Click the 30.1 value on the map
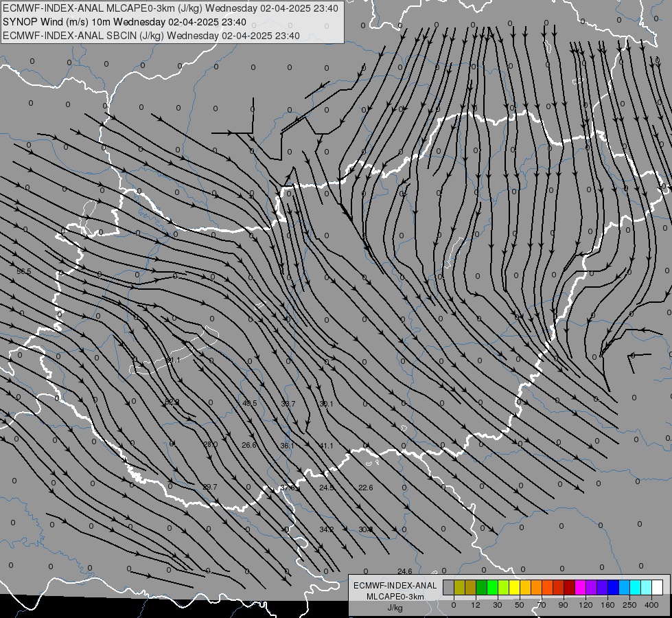 [326, 404]
